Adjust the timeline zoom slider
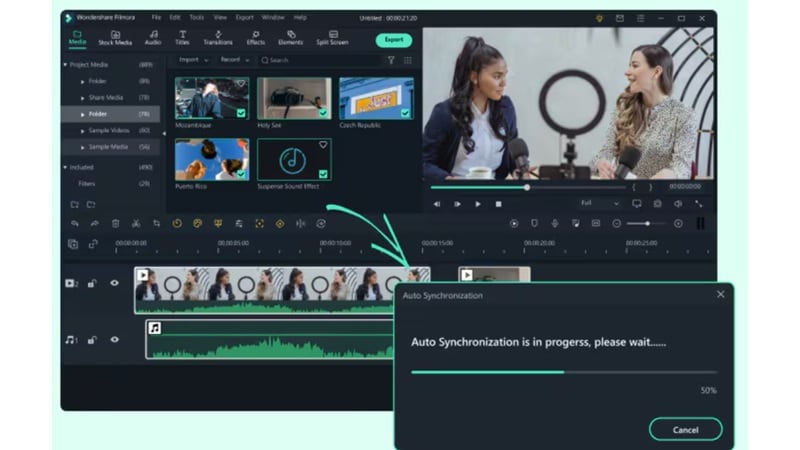This screenshot has width=800, height=450. [x=646, y=223]
